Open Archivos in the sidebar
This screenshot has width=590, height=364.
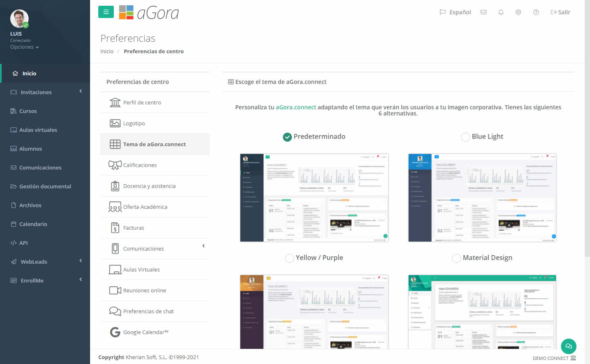click(x=45, y=205)
